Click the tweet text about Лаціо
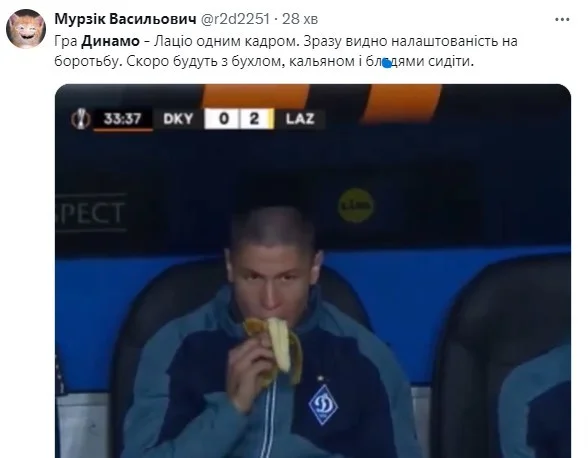Viewport: 588px width, 458px height. 286,51
